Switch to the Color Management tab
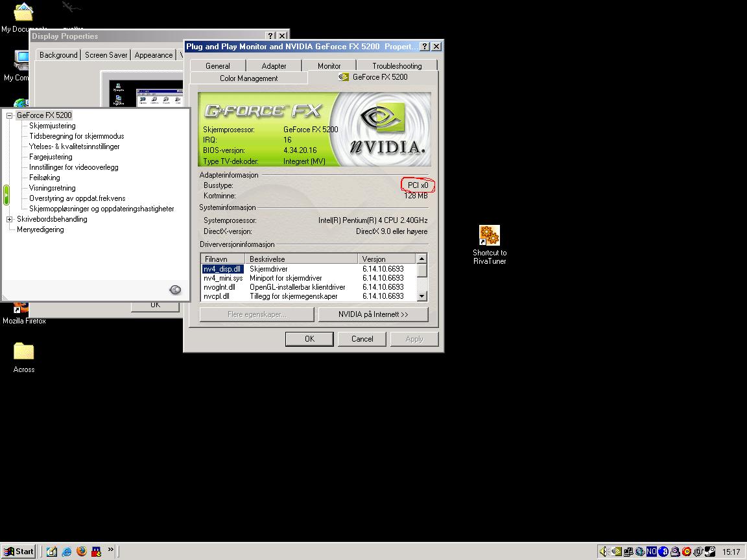Viewport: 747px width, 560px height. pos(249,78)
